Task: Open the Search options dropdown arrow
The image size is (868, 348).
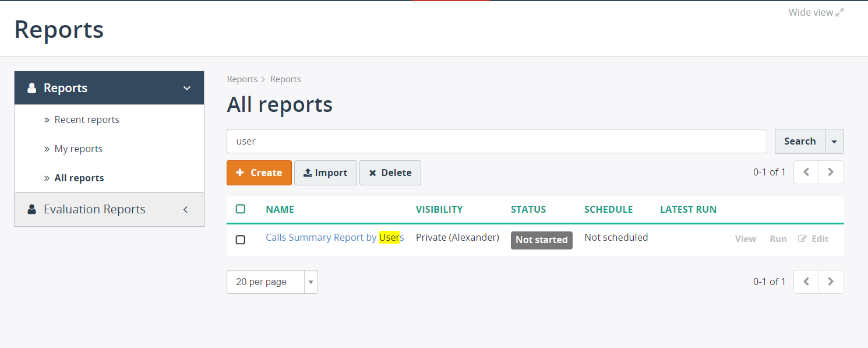Action: pyautogui.click(x=834, y=142)
